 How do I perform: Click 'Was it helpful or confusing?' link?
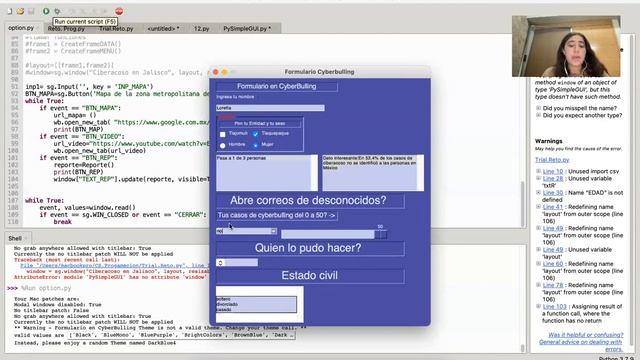tap(585, 335)
